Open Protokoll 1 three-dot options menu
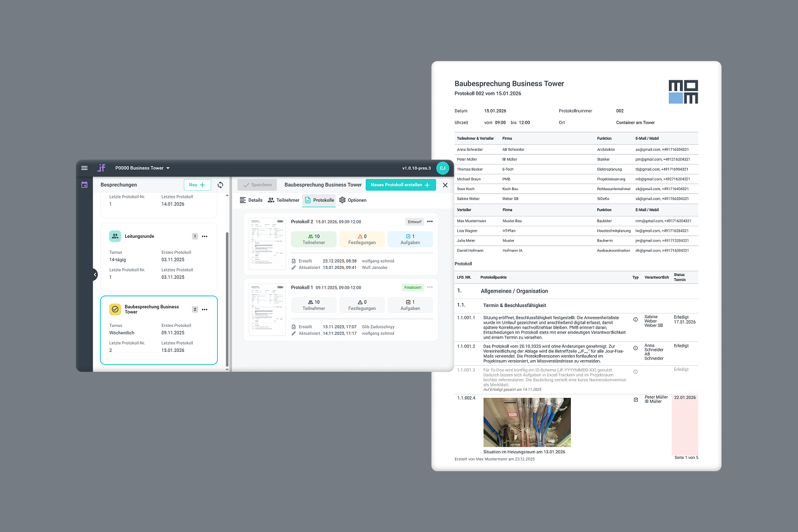The width and height of the screenshot is (798, 532). [430, 288]
